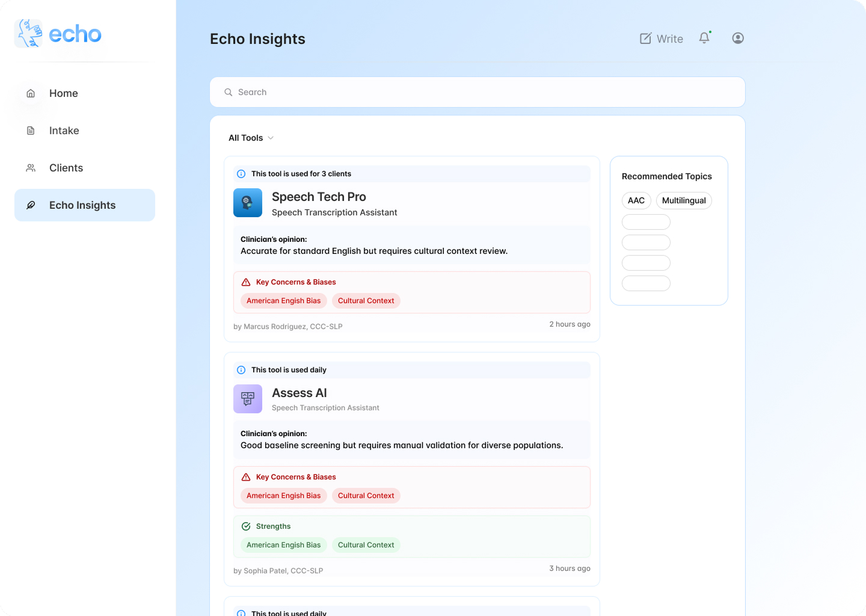This screenshot has width=866, height=616.
Task: Toggle the AAC recommended topic
Action: point(636,200)
